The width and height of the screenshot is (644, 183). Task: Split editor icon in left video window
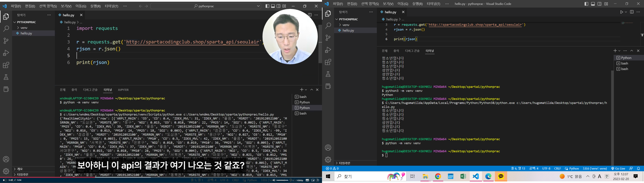[310, 15]
